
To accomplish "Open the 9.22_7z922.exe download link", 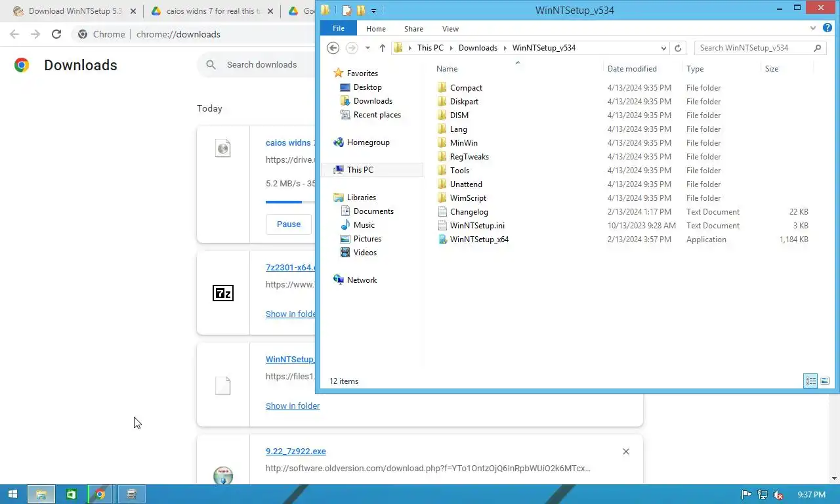I will point(295,451).
